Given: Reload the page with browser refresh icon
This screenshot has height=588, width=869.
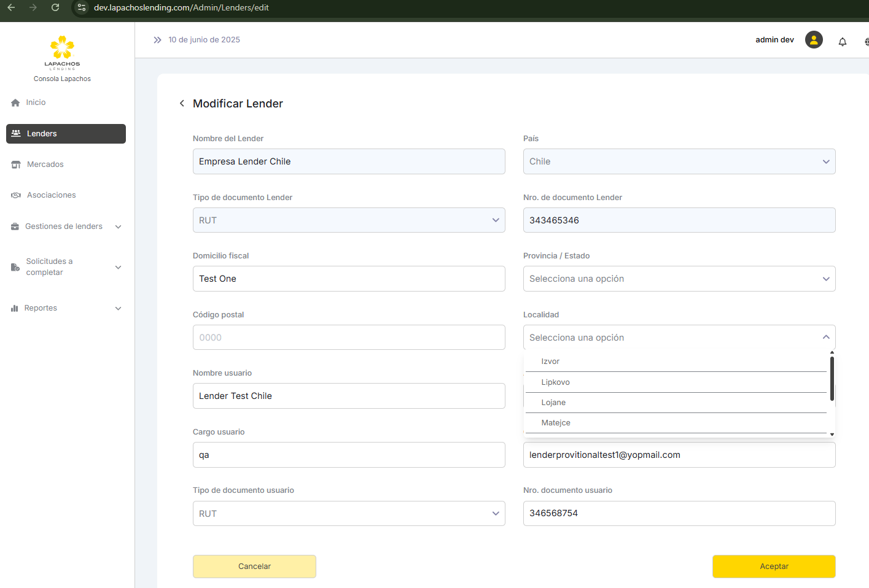Looking at the screenshot, I should [x=55, y=7].
